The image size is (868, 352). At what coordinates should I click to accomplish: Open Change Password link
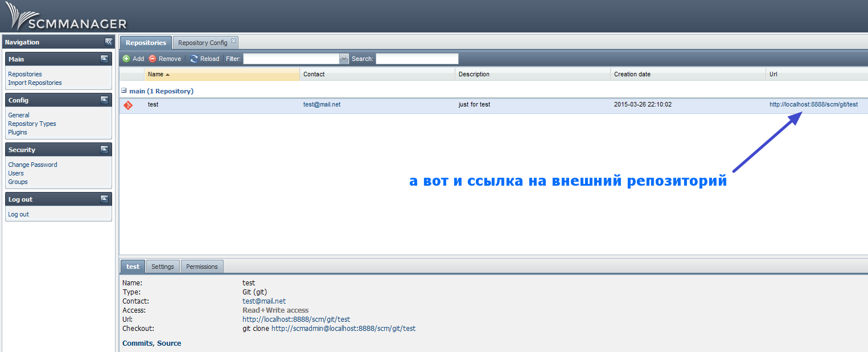click(32, 165)
